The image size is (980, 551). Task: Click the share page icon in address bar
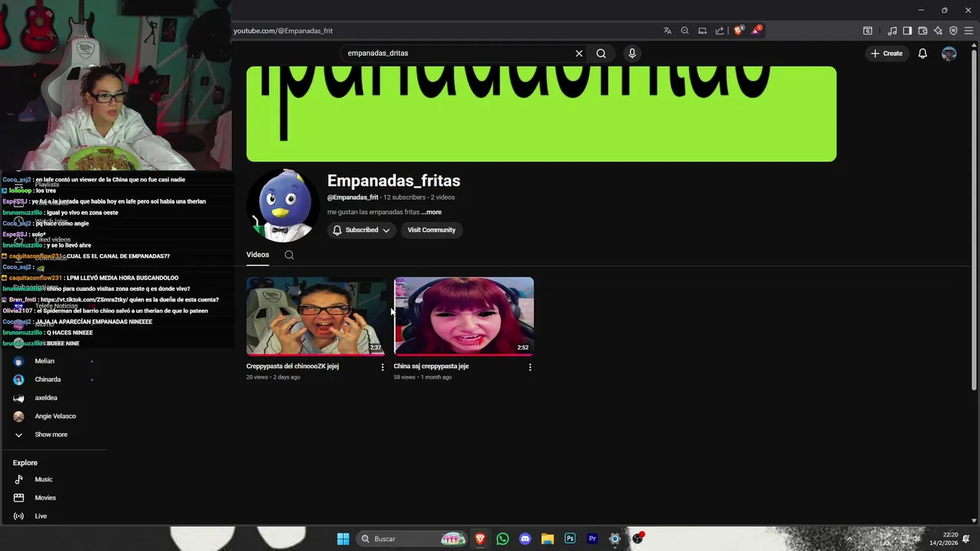click(x=720, y=31)
